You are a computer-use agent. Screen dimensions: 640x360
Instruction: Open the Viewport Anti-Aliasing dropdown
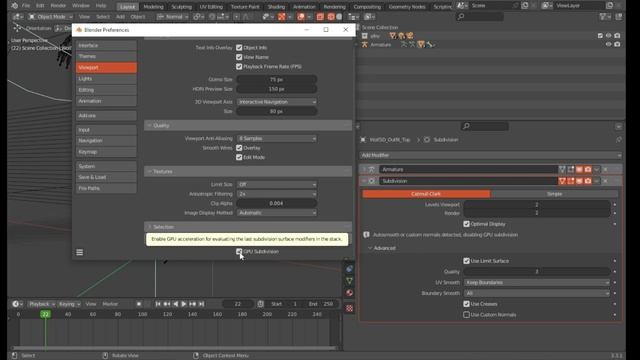coord(277,138)
